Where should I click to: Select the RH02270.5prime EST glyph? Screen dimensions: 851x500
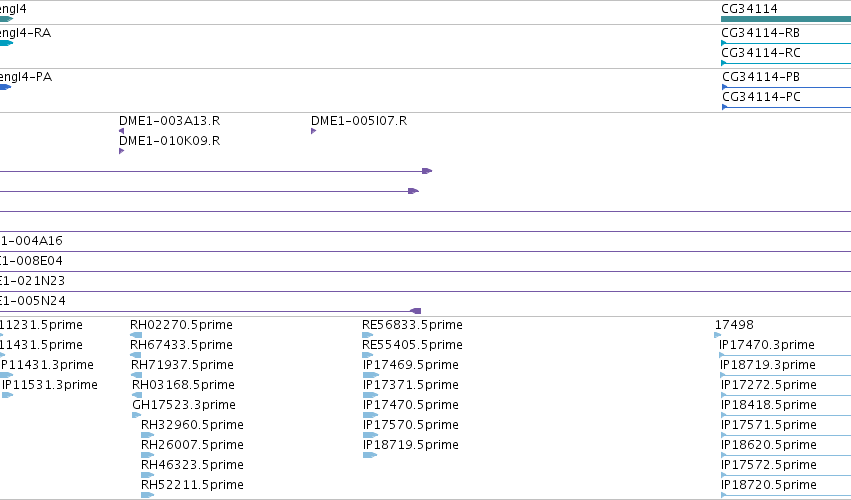(136, 335)
